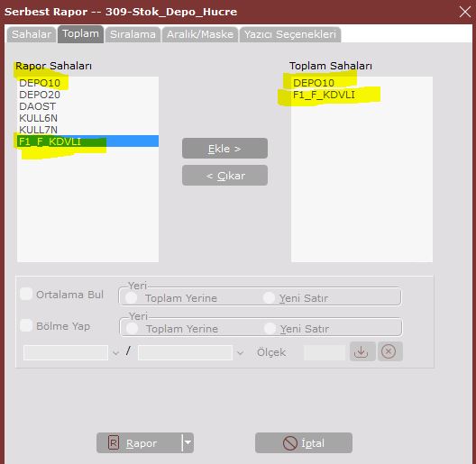Toggle the Bölme Yap checkbox
Image resolution: width=476 pixels, height=464 pixels.
pyautogui.click(x=26, y=325)
